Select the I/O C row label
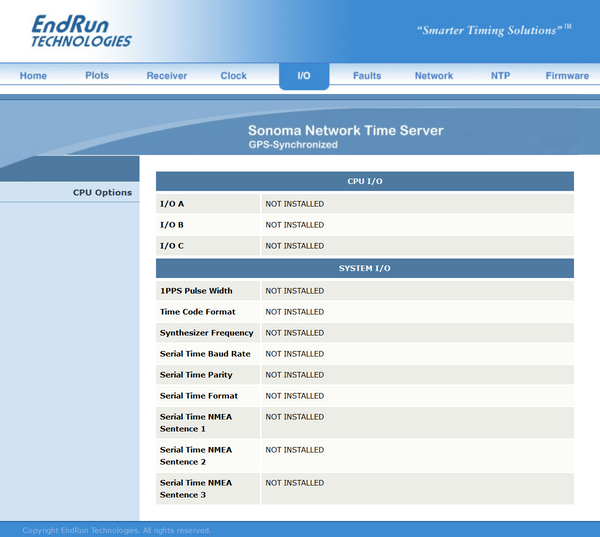The width and height of the screenshot is (600, 537). point(172,246)
